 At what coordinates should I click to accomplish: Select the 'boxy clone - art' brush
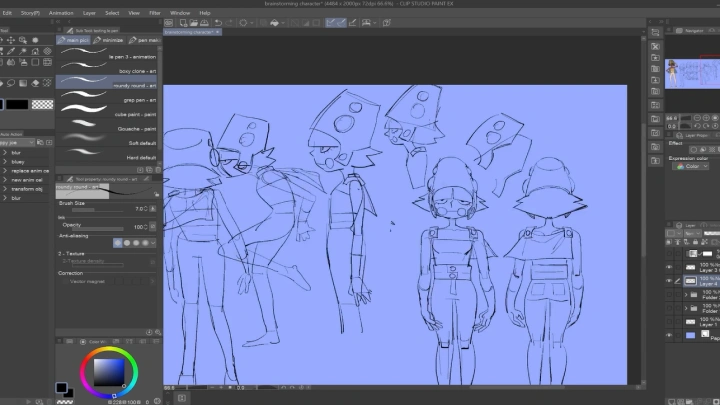pyautogui.click(x=107, y=68)
